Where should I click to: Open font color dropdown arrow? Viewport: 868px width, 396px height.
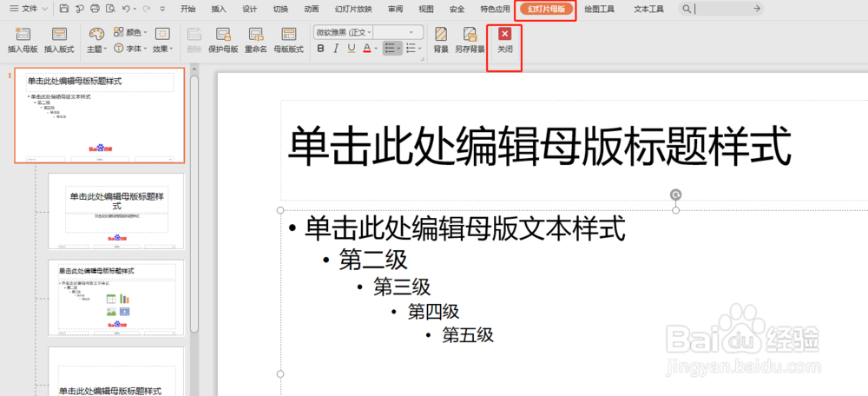coord(376,49)
